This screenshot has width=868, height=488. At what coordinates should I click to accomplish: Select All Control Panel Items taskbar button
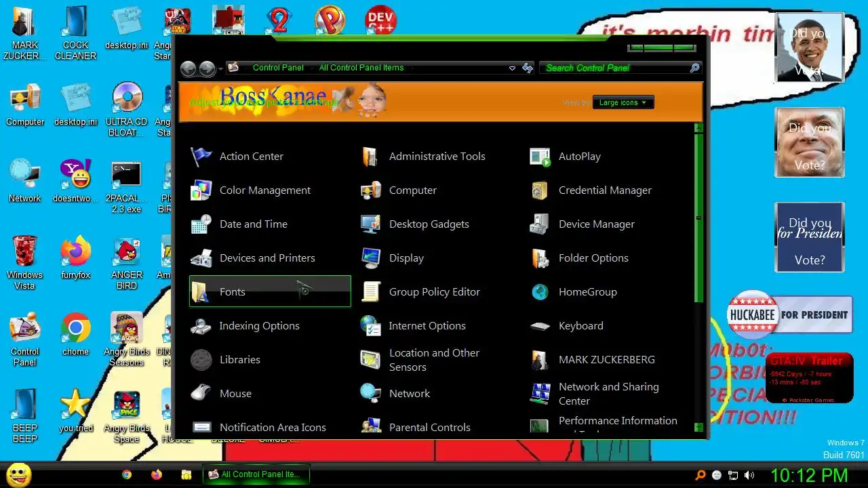click(x=256, y=474)
